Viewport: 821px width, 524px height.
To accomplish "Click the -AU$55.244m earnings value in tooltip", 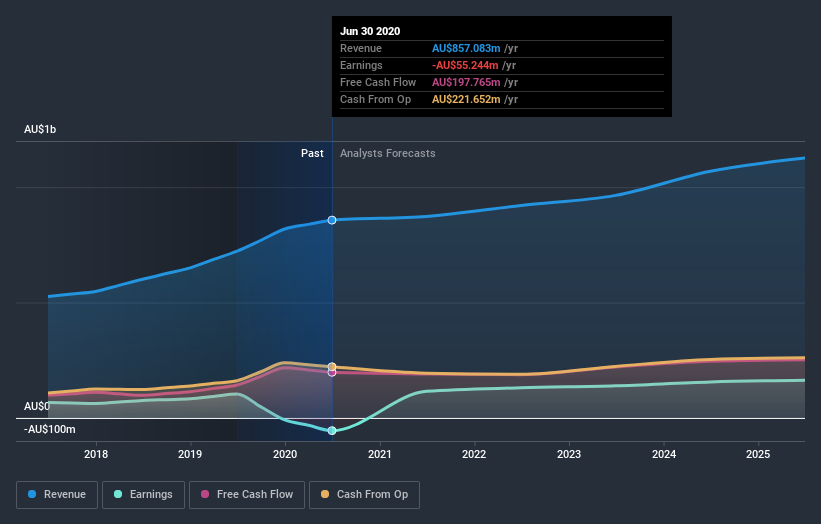I will (x=465, y=65).
